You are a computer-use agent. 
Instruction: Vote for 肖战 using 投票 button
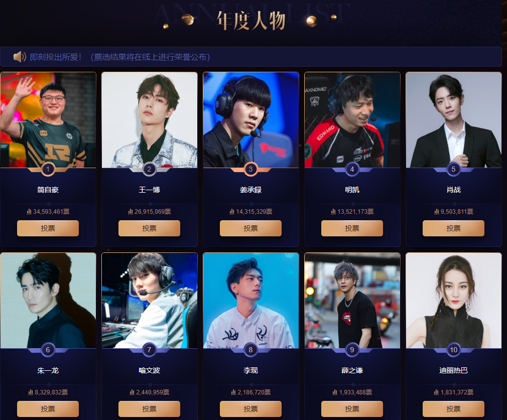coord(453,228)
